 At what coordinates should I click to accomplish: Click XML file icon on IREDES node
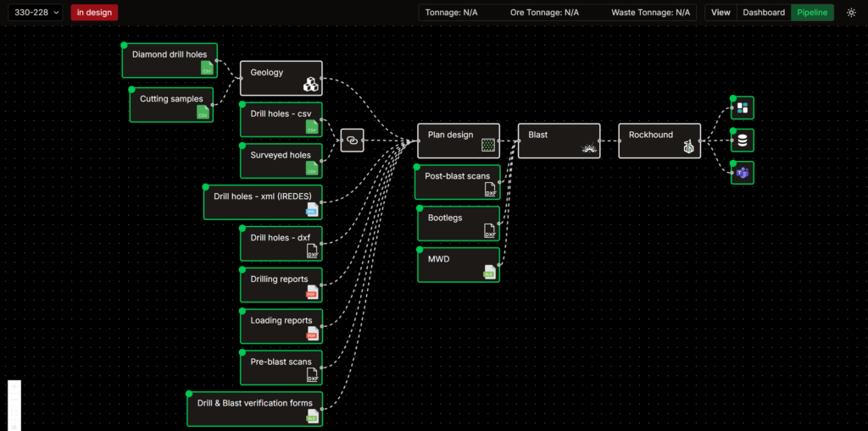click(x=312, y=209)
